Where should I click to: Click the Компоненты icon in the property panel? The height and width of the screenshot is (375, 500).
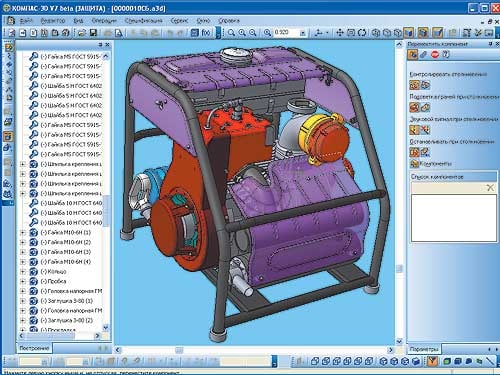pyautogui.click(x=414, y=164)
